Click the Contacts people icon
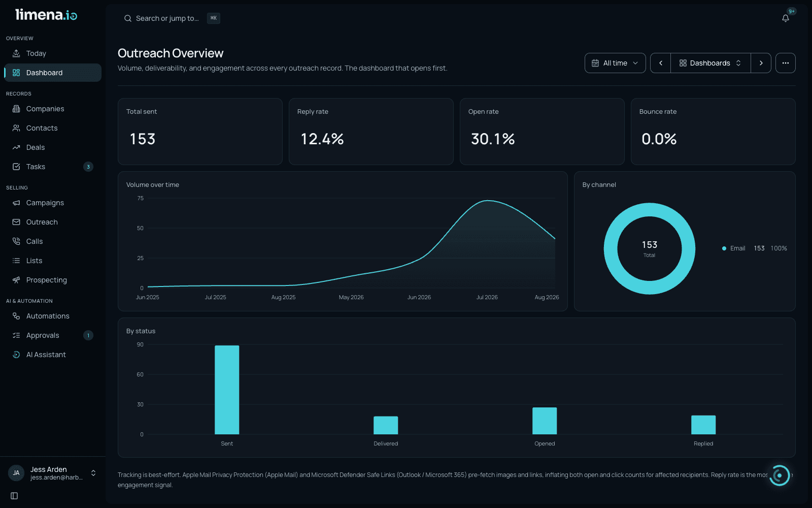 click(x=16, y=128)
